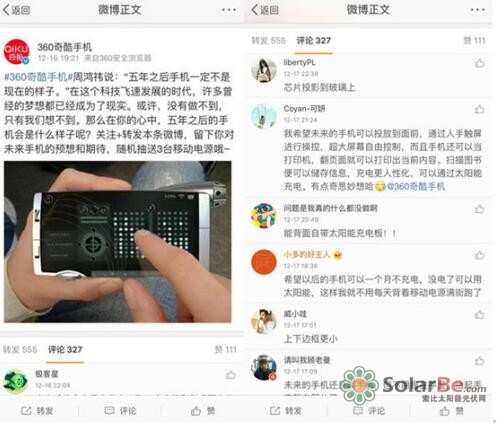Open #360奇酷手机# hashtag link

click(x=38, y=77)
